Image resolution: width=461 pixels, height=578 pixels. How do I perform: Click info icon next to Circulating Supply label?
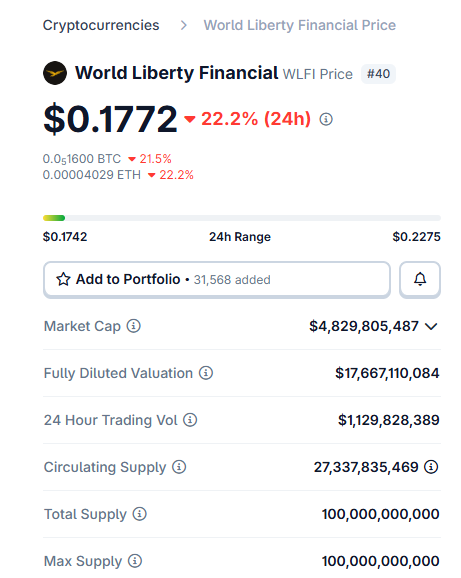(179, 467)
